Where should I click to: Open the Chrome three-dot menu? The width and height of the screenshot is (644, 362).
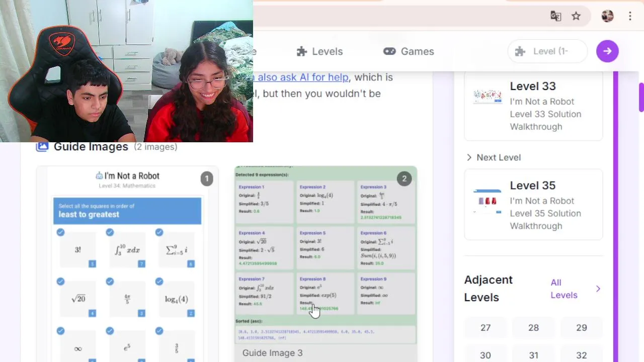tap(630, 16)
